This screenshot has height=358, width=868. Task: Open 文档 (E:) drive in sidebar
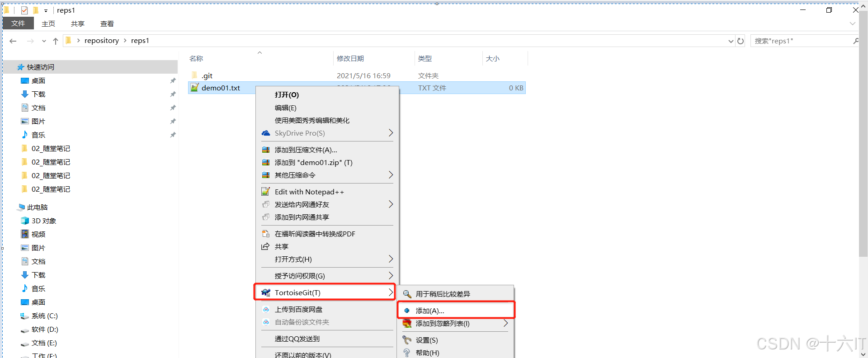(44, 343)
